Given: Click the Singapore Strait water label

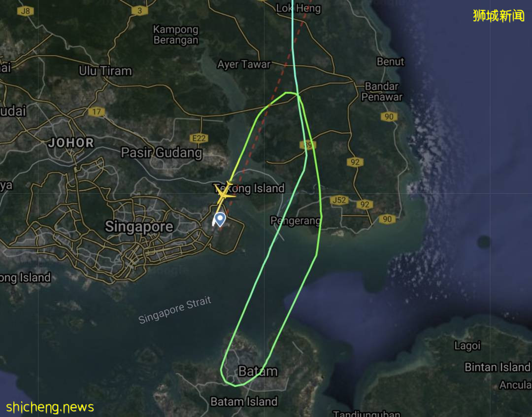Looking at the screenshot, I should (x=175, y=310).
